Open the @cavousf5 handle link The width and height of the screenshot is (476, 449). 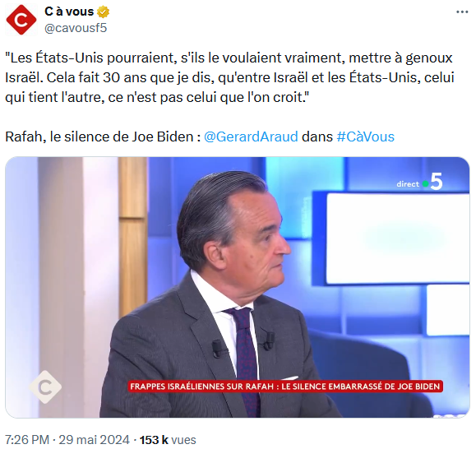(x=76, y=28)
